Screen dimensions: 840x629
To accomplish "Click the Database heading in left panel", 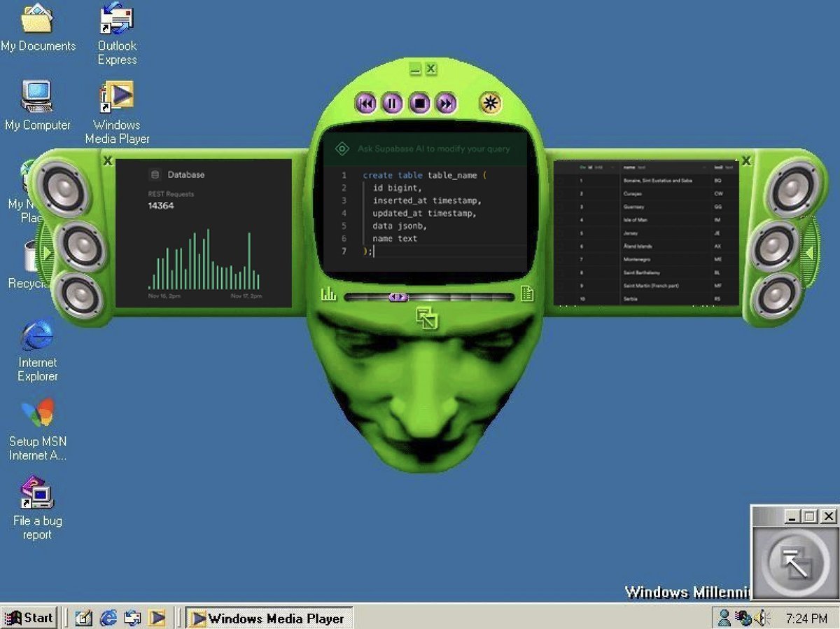I will click(185, 174).
